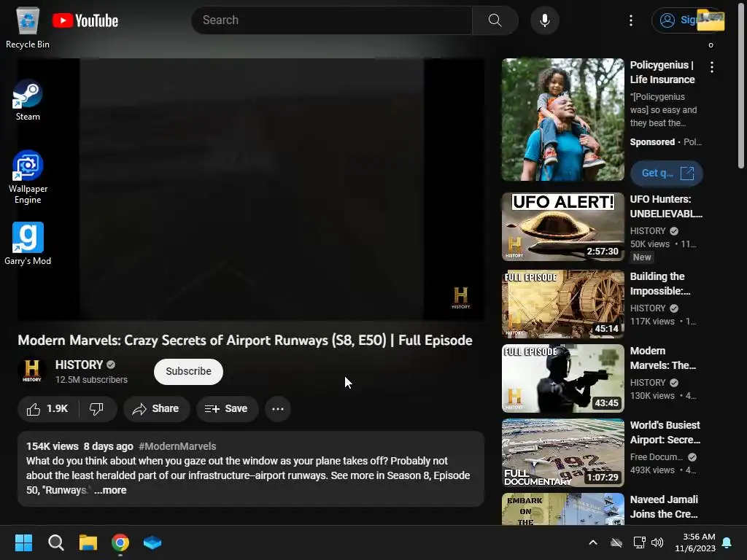Save the video to a playlist
This screenshot has width=747, height=560.
click(x=228, y=409)
